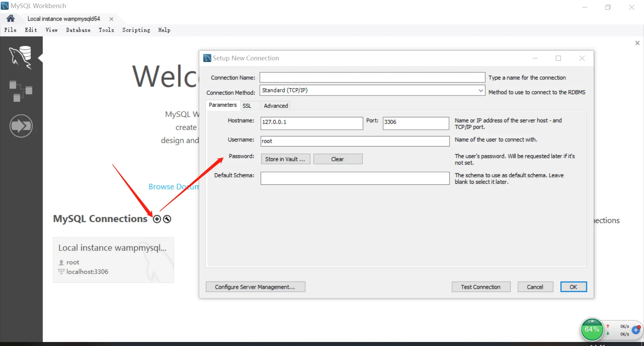Open MySQL Connections dolphin sidebar icon
This screenshot has height=346, width=644.
(21, 58)
